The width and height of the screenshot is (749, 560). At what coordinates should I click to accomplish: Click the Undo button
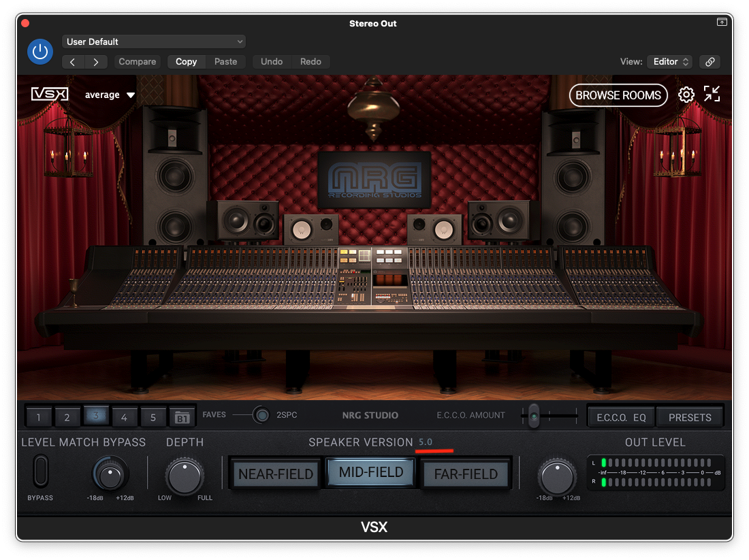[271, 62]
